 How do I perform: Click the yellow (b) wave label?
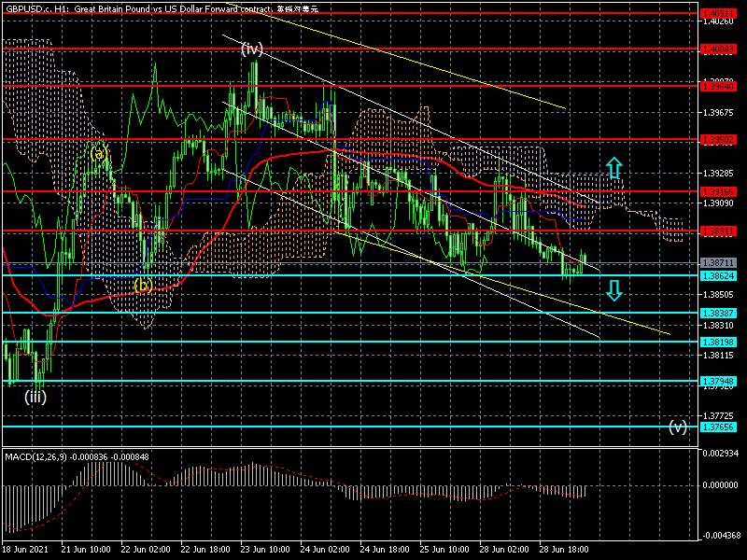point(143,285)
